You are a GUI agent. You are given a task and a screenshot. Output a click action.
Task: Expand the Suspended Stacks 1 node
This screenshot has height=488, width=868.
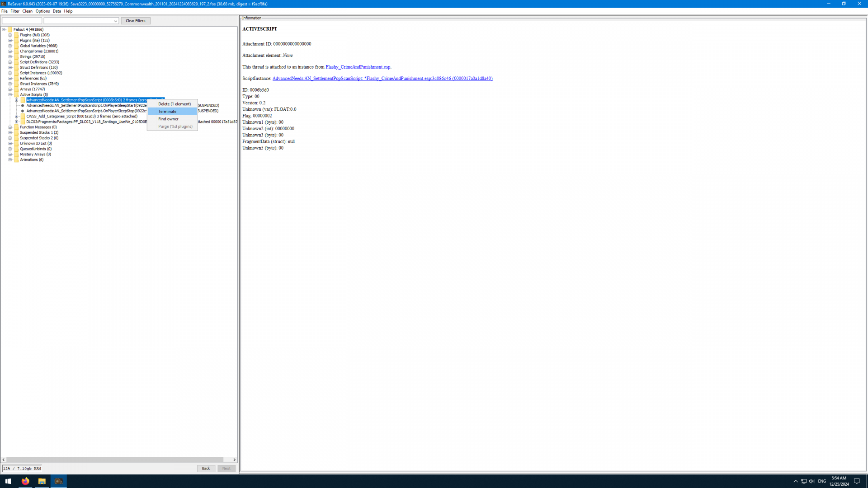(10, 133)
